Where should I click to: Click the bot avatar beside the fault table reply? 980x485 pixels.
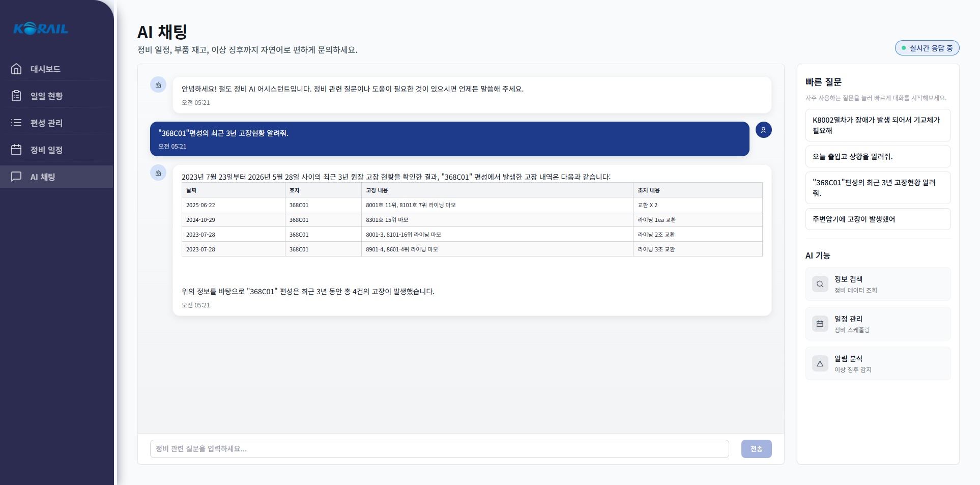click(x=158, y=173)
